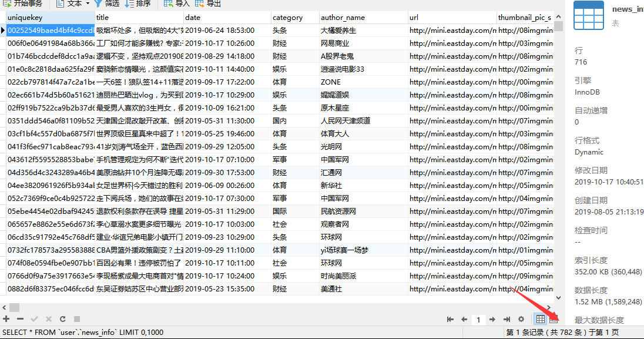Select date cell 2019-06-09 00:26:00
Screen dimensions: 644x339
pos(227,186)
